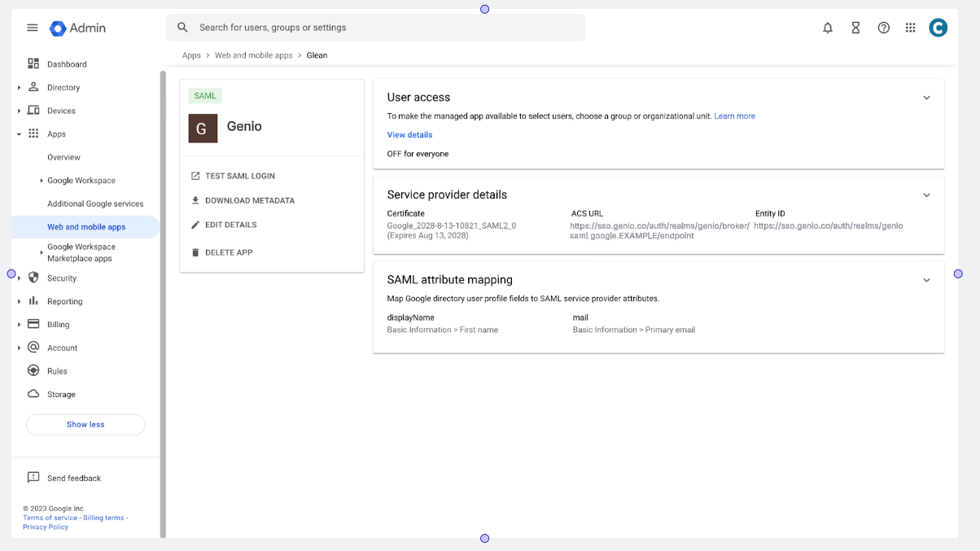Open Billing terms link
Screen dimensions: 980x551
pyautogui.click(x=103, y=518)
